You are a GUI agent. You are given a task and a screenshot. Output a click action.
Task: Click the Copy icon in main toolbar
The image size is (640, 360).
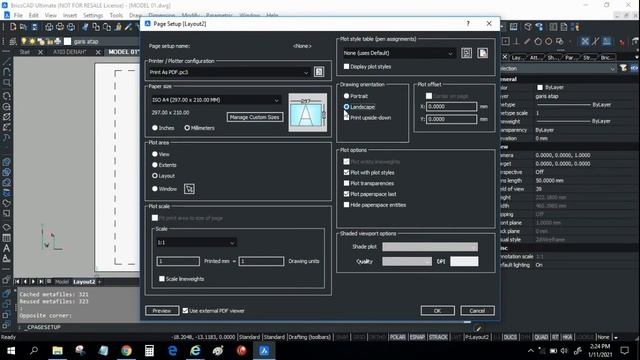click(x=96, y=27)
